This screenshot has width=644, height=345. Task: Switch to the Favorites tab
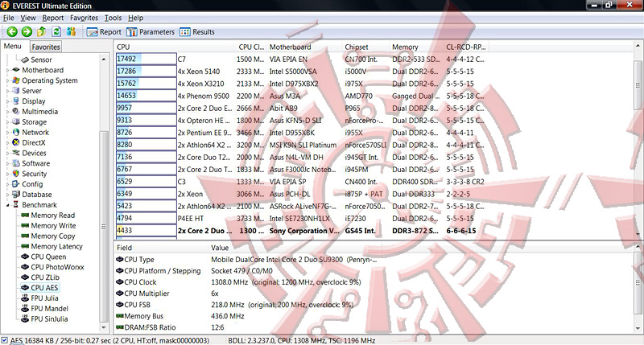pyautogui.click(x=46, y=47)
